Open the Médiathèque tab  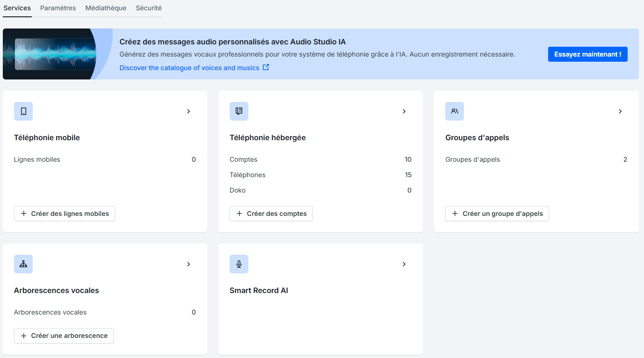(x=106, y=8)
